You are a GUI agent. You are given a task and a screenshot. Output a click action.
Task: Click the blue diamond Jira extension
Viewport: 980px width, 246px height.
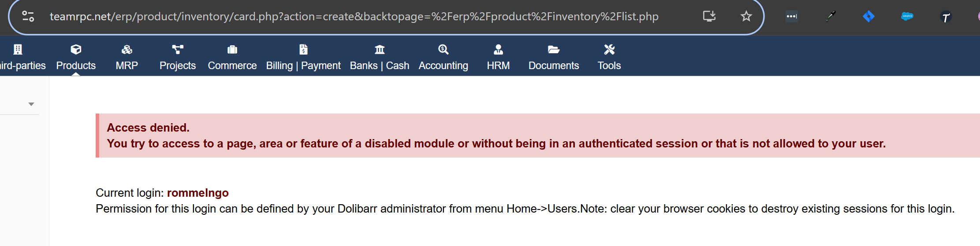(x=868, y=16)
